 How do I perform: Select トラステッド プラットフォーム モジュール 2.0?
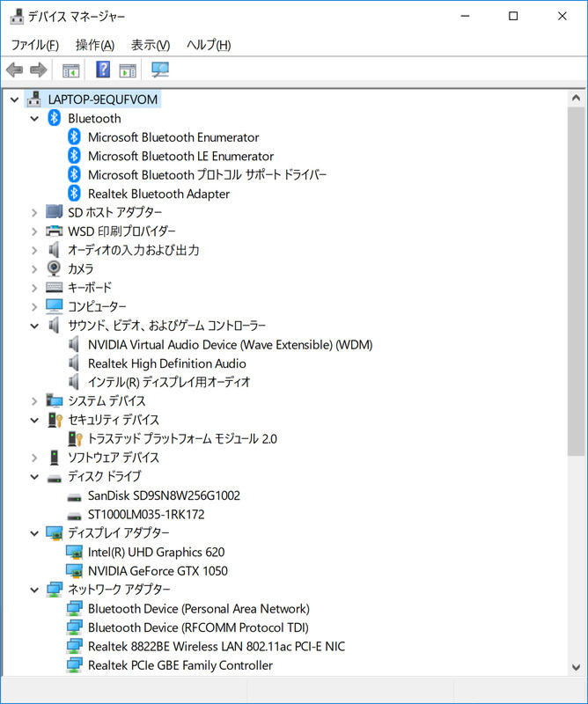point(182,438)
